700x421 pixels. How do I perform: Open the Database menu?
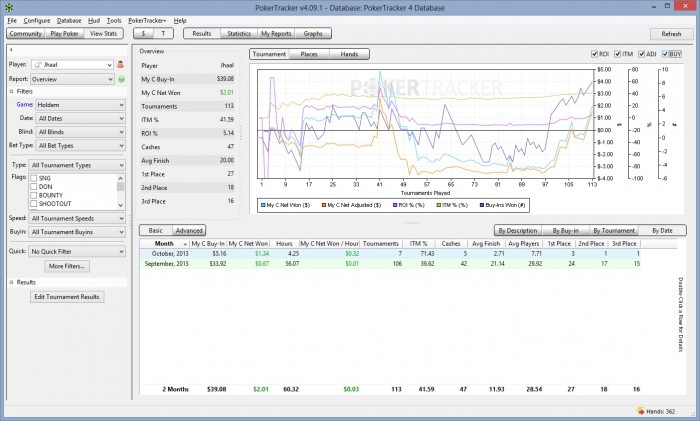tap(69, 20)
